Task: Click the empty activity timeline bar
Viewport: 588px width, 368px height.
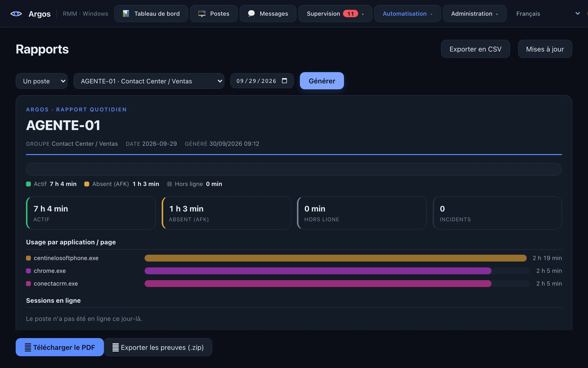Action: (294, 169)
